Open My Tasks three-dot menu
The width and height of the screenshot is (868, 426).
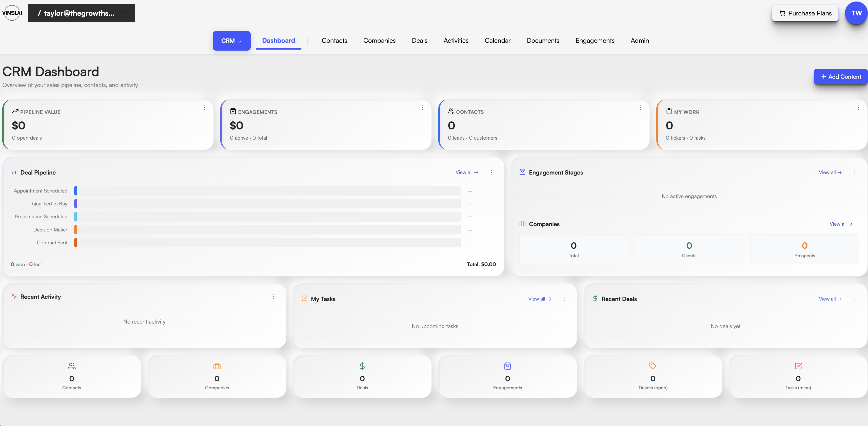pyautogui.click(x=564, y=299)
